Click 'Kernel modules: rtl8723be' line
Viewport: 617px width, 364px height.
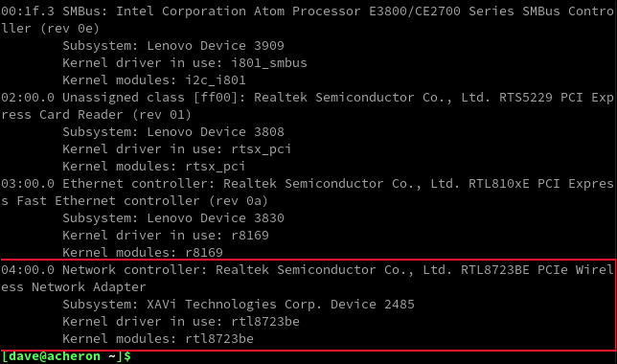tap(158, 339)
